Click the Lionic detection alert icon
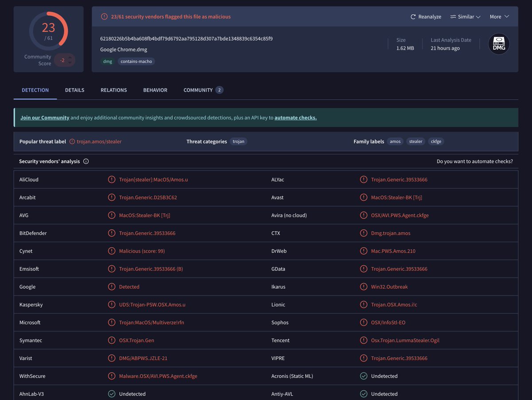The width and height of the screenshot is (532, 400). [364, 305]
